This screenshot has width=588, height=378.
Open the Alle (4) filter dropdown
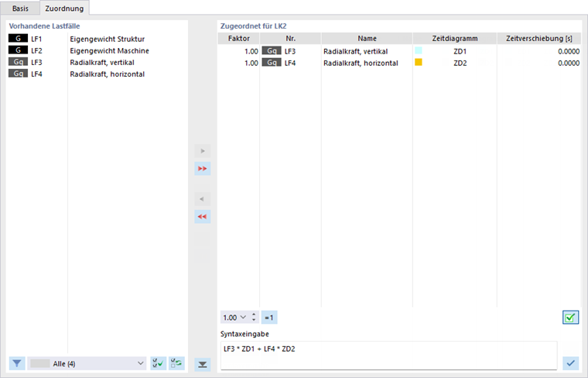point(87,363)
